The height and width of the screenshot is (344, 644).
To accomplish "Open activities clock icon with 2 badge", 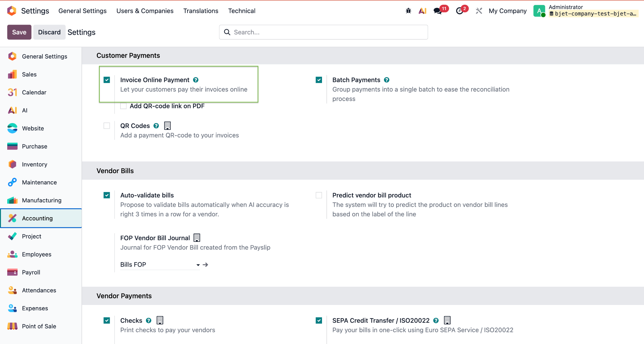I will click(460, 11).
